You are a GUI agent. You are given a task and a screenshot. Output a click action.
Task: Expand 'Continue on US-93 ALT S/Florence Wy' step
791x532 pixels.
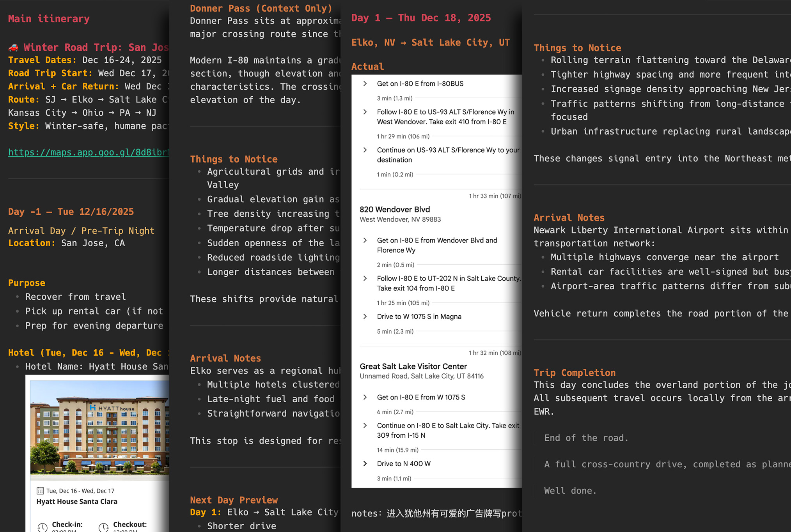pos(365,150)
